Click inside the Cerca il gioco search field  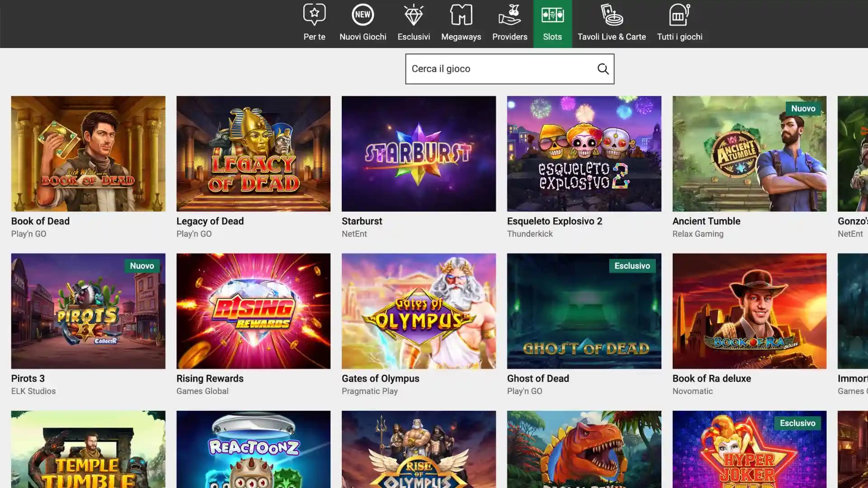point(497,69)
